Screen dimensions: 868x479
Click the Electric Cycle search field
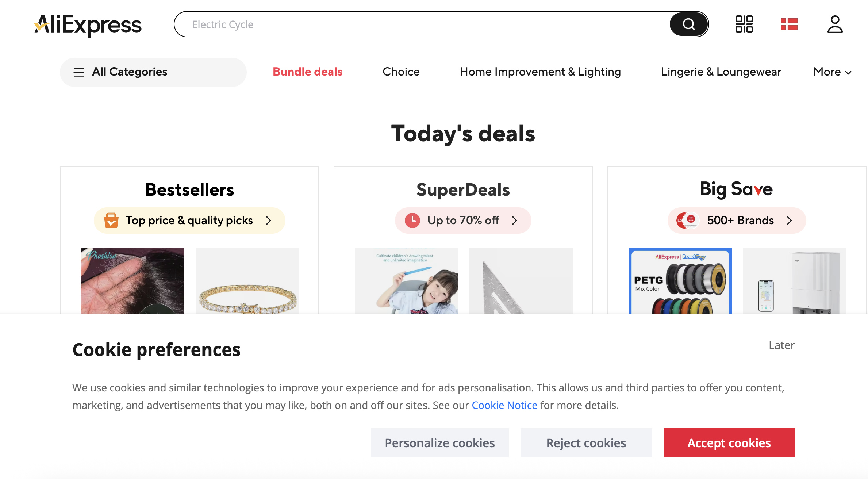[420, 24]
